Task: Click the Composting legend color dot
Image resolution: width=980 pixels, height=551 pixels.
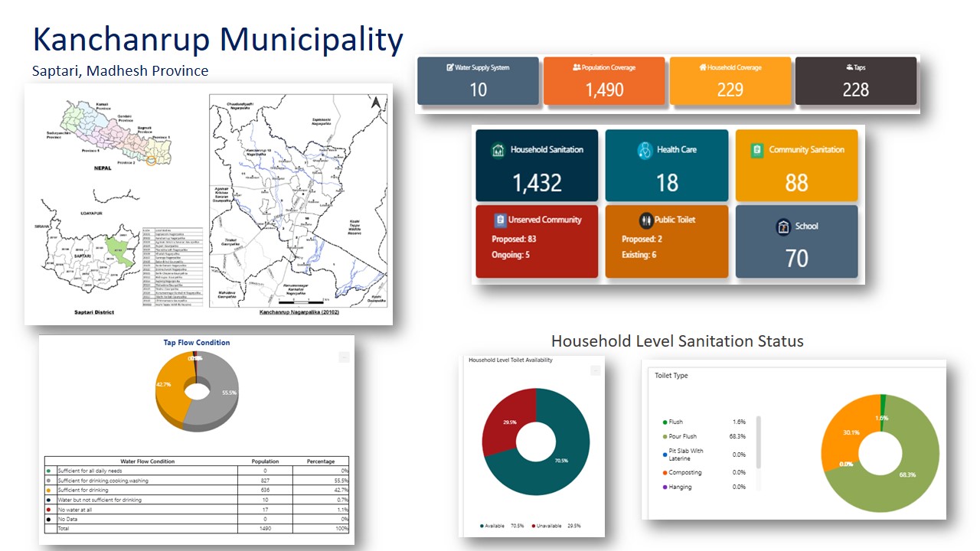Action: (665, 472)
